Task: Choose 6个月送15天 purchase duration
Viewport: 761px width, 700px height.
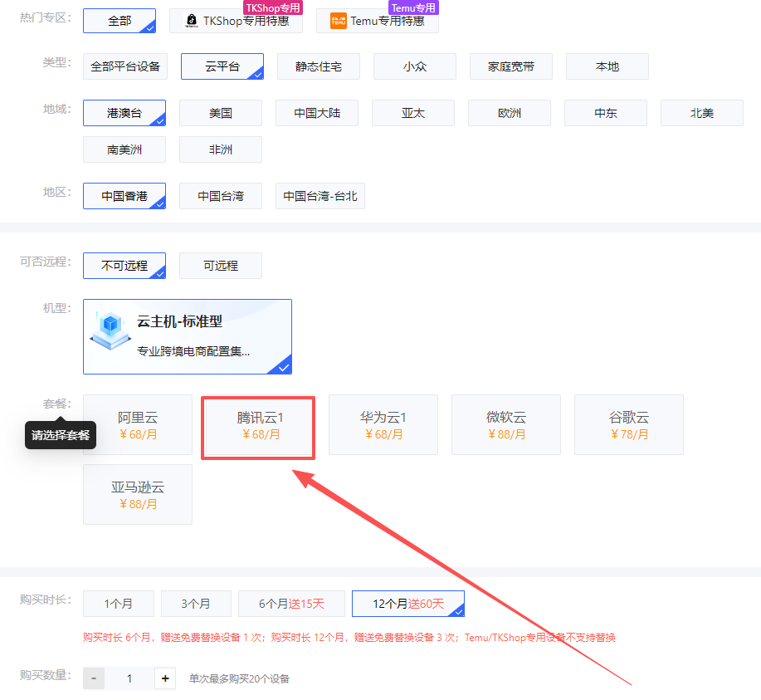Action: click(x=291, y=604)
